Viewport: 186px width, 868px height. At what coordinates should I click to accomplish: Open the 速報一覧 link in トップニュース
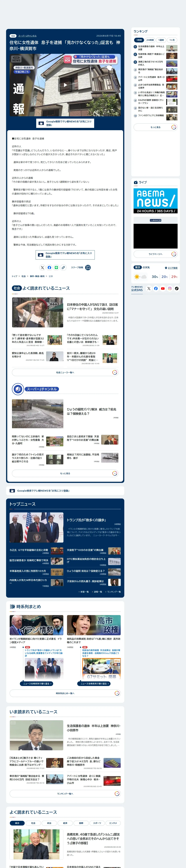coord(97,592)
